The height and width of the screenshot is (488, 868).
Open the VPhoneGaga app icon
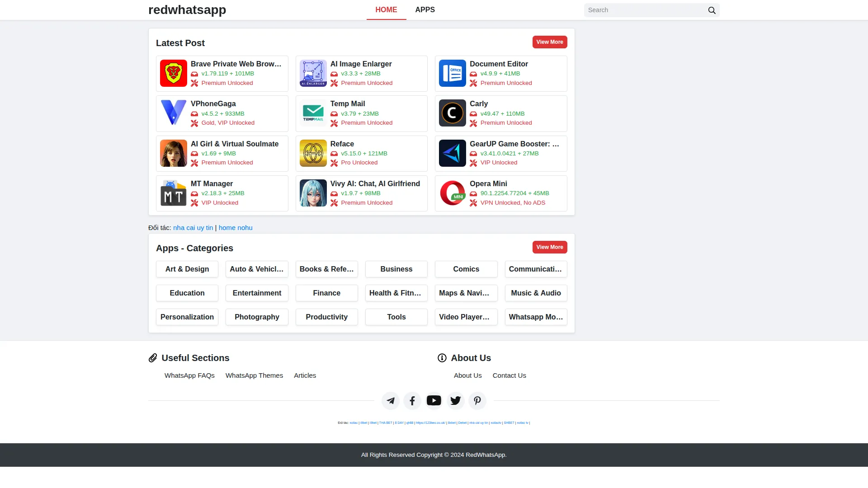[174, 113]
